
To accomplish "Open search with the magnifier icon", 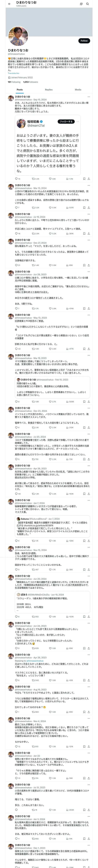I will [88, 4].
